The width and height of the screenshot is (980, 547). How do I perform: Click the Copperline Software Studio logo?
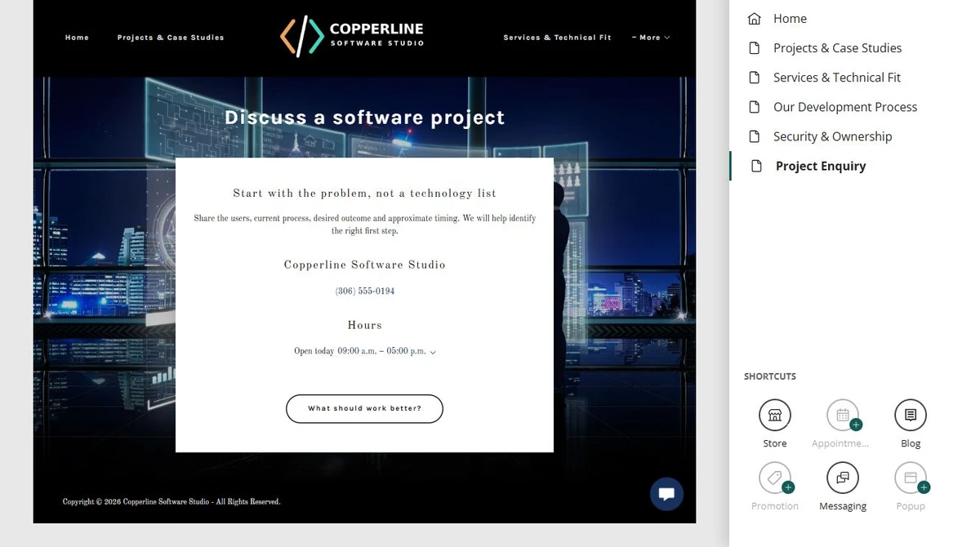click(x=352, y=36)
